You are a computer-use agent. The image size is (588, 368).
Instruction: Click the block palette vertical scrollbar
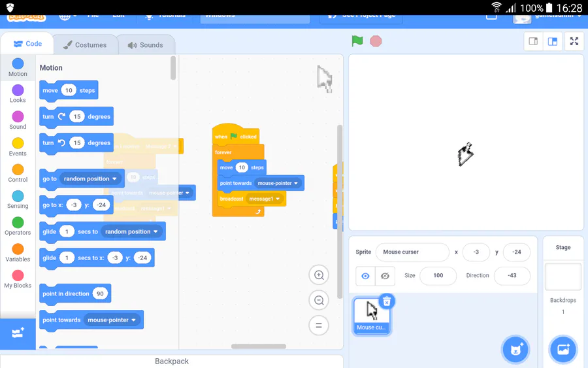[173, 68]
